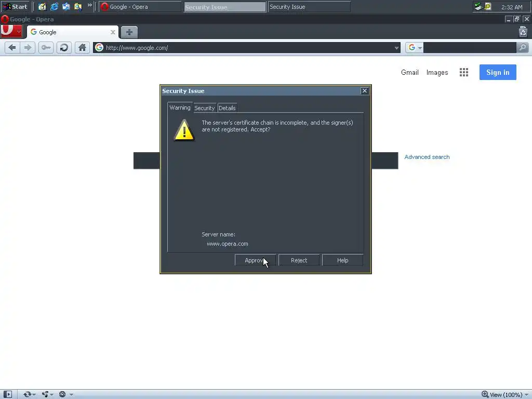The image size is (532, 399).
Task: Click the yellow warning triangle icon
Action: 184,130
